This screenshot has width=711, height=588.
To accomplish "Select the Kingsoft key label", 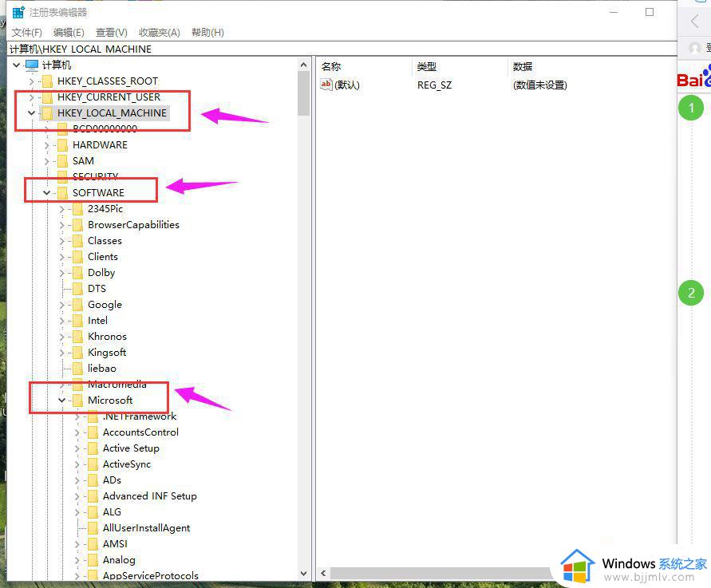I will 107,353.
